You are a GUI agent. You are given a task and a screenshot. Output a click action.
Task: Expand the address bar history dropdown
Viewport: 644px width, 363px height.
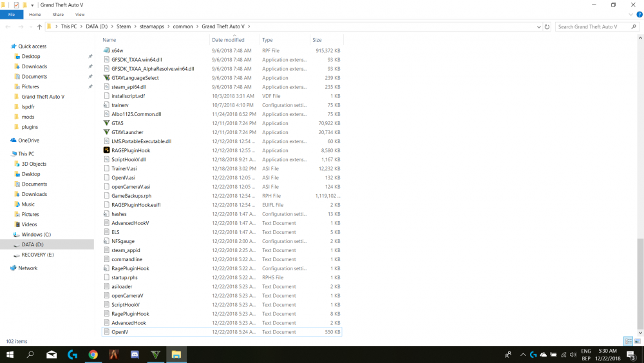click(x=539, y=26)
